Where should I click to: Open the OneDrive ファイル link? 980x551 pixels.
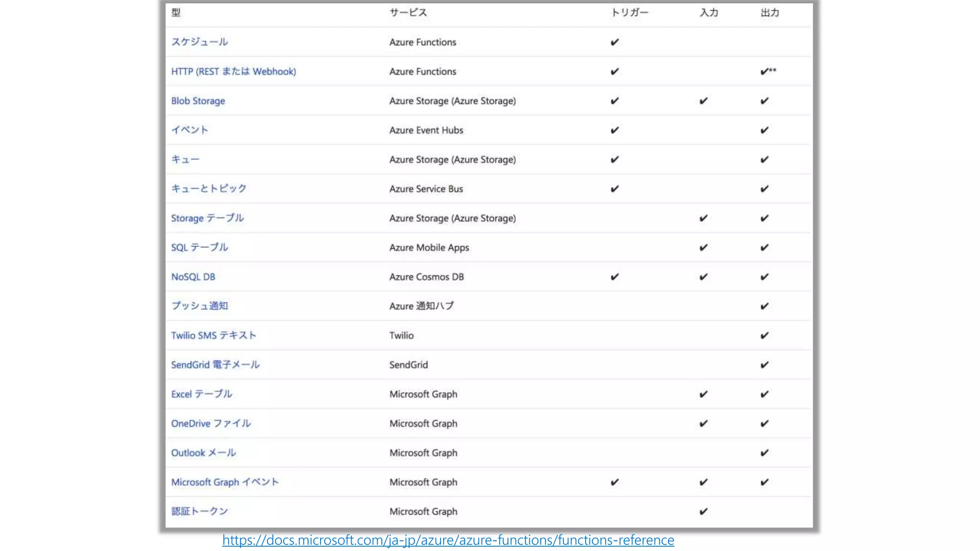click(x=211, y=424)
